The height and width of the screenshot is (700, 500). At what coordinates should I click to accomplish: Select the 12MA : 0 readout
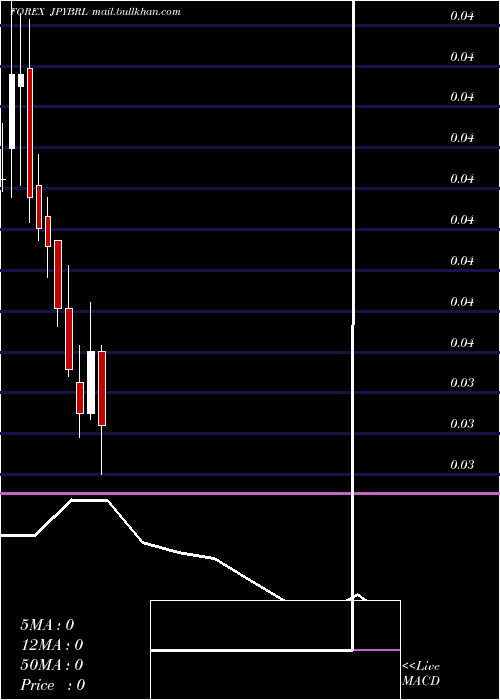[x=51, y=645]
